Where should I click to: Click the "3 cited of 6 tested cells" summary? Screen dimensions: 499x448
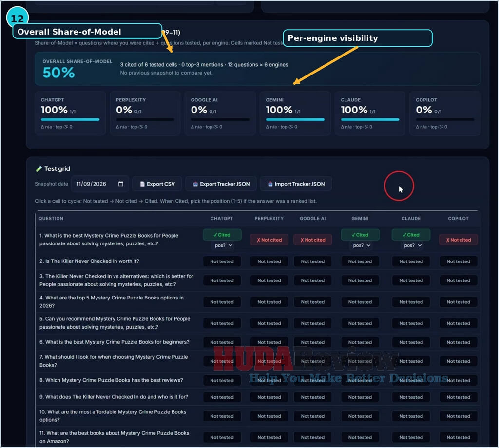tap(148, 65)
